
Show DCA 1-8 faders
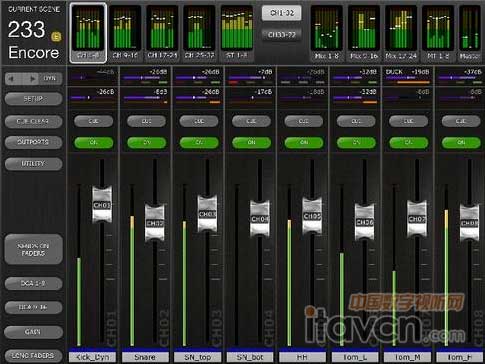(x=33, y=284)
